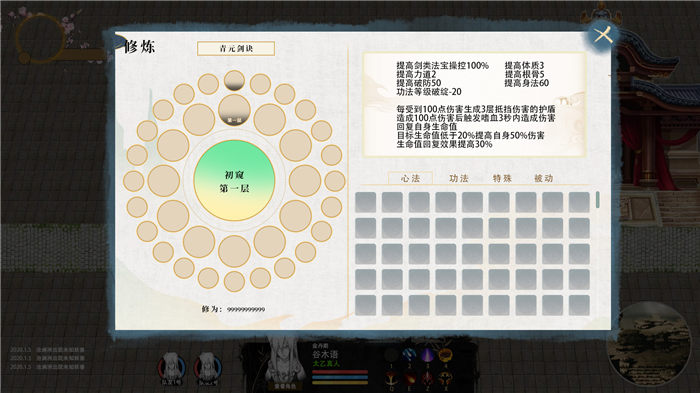Grab the skill grid vertical scrollbar
This screenshot has height=393, width=700.
(x=598, y=200)
